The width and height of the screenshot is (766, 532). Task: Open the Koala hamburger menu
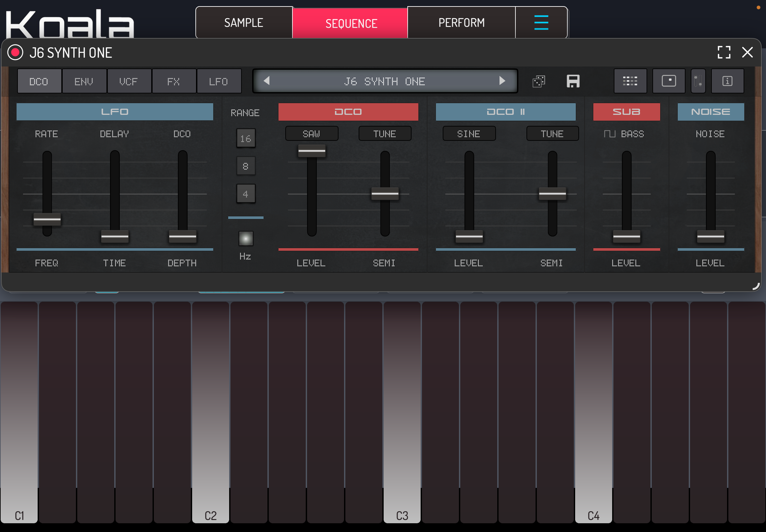coord(541,22)
